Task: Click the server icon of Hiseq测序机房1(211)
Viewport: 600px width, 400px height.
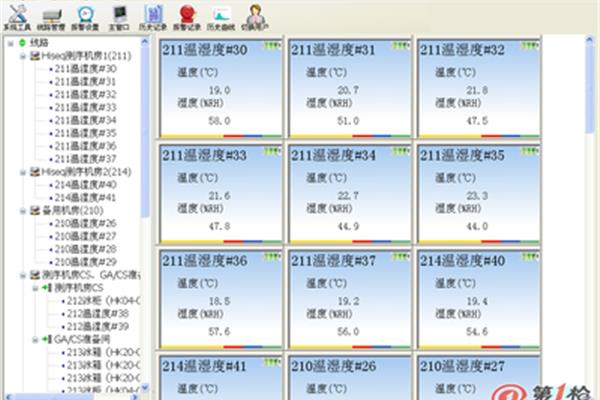Action: [x=35, y=56]
